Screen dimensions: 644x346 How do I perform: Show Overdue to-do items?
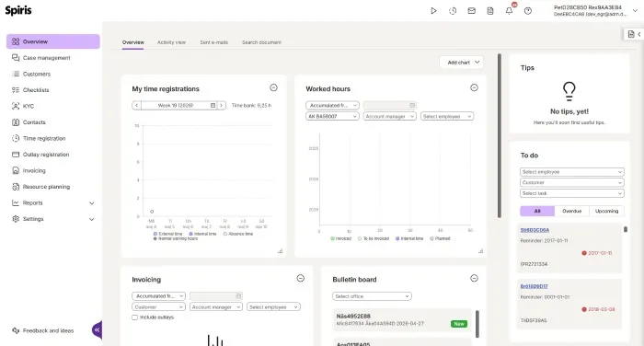click(571, 212)
